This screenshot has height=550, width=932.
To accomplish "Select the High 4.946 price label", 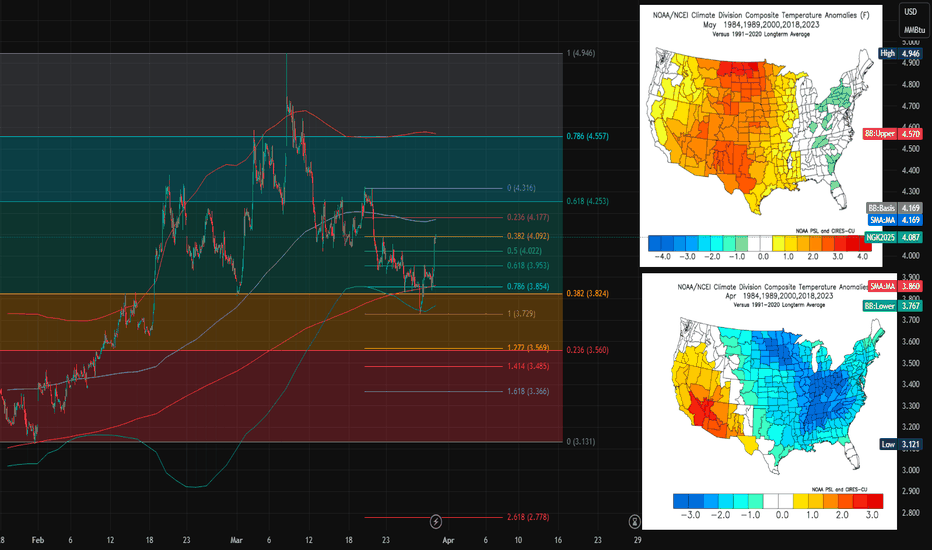I will 900,54.
